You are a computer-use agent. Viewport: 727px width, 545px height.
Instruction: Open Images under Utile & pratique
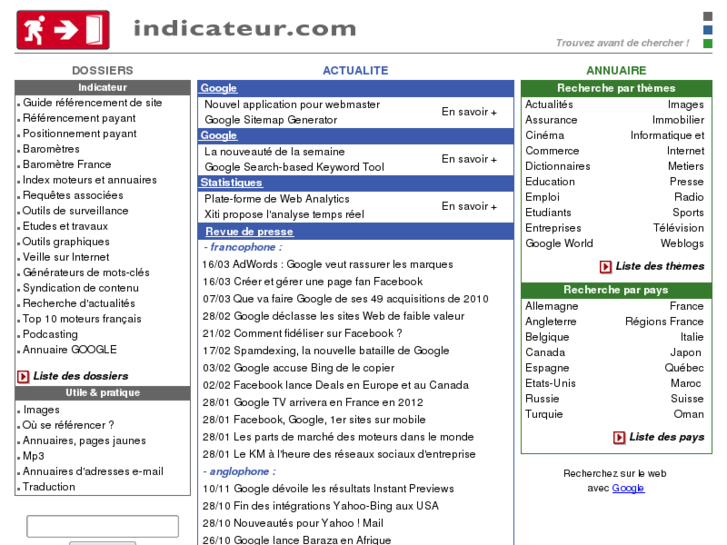pyautogui.click(x=41, y=410)
